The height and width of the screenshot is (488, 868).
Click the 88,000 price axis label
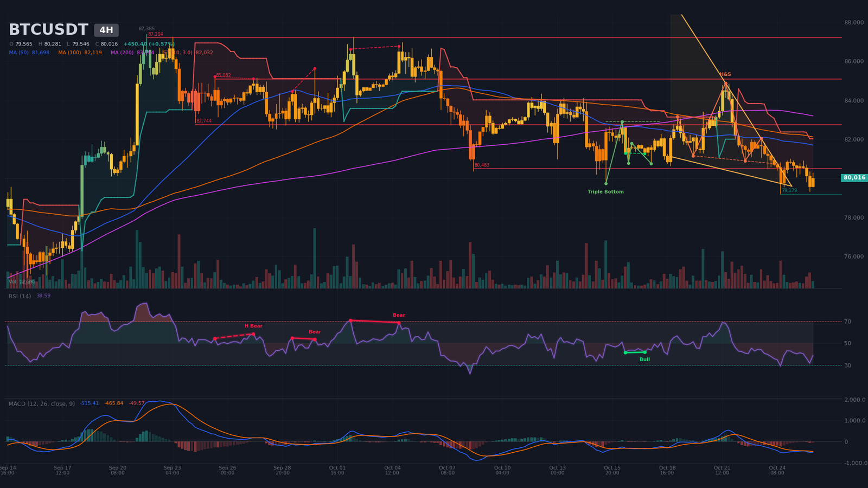854,23
